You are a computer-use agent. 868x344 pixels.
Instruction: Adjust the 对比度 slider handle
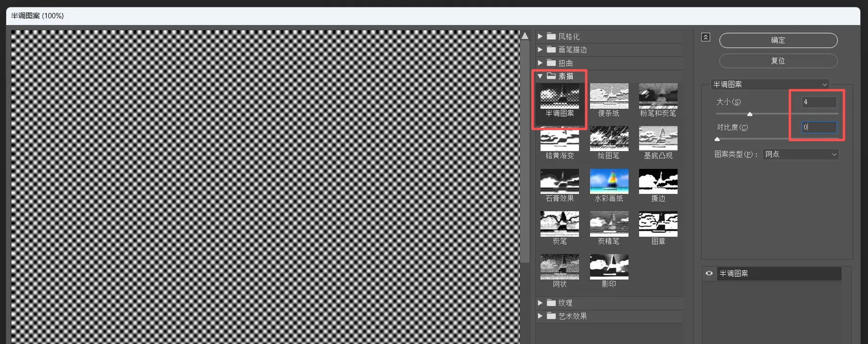pos(717,139)
